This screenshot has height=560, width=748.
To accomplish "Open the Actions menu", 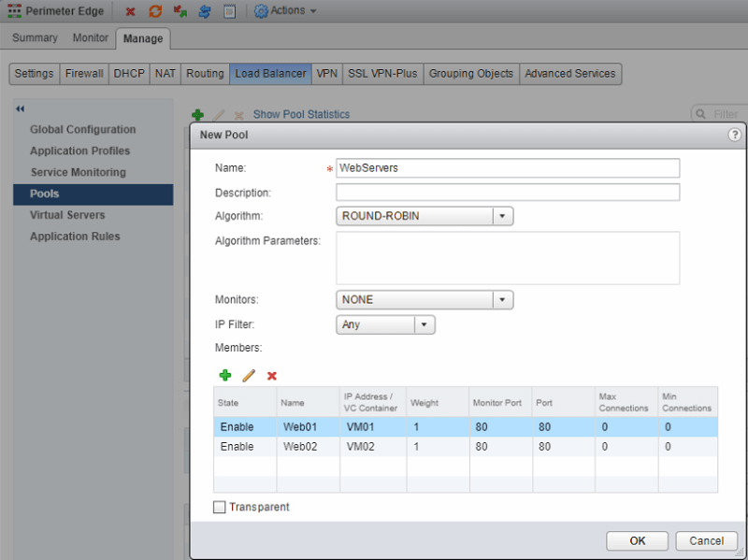I will [x=285, y=11].
